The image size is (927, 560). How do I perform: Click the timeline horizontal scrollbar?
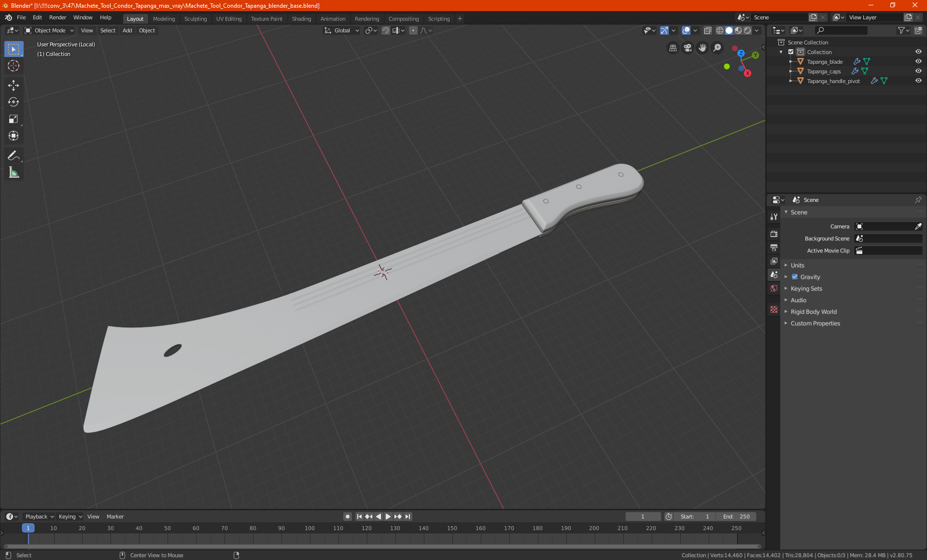point(382,546)
